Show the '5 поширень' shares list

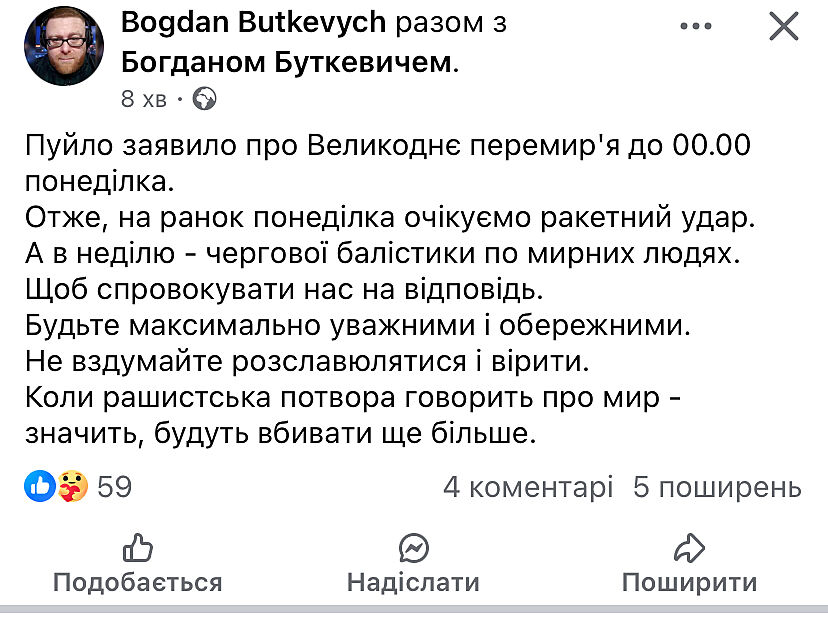(717, 487)
